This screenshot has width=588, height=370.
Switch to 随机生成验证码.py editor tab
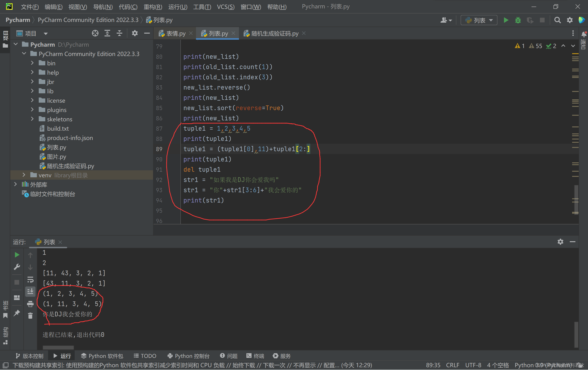(274, 33)
